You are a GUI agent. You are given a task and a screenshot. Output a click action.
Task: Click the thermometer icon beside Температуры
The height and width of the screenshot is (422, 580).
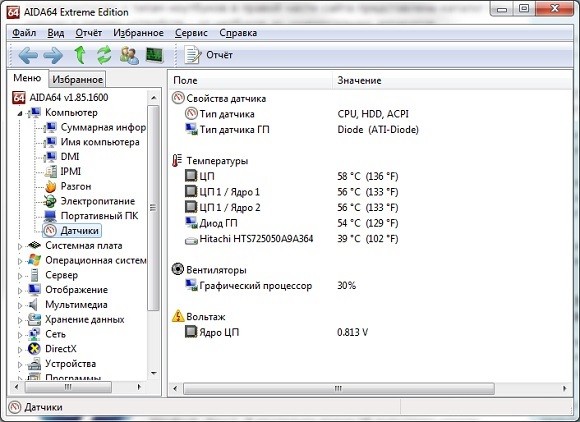pos(177,161)
